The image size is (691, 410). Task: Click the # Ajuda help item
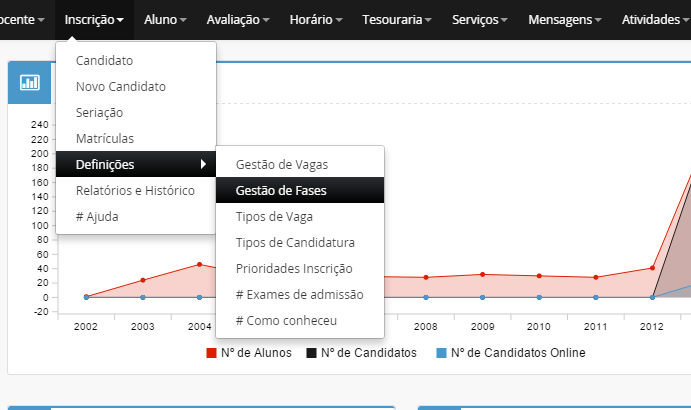coord(97,216)
